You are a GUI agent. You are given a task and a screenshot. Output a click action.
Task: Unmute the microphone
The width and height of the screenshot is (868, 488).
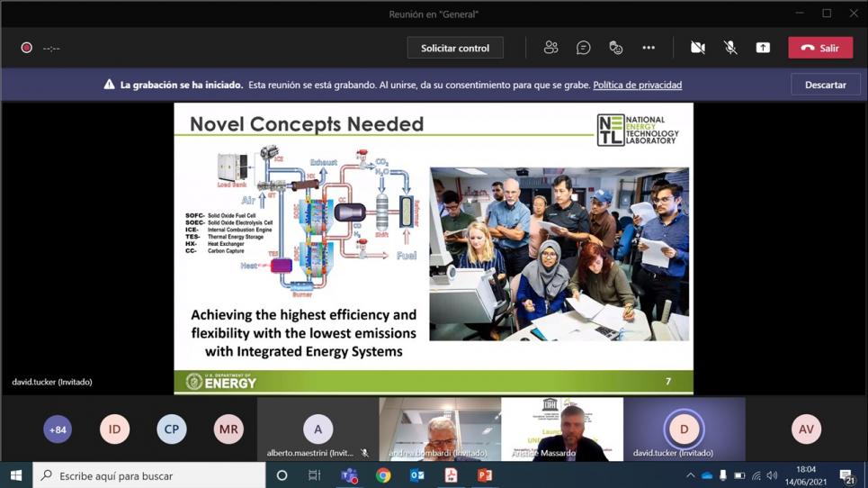click(x=729, y=48)
